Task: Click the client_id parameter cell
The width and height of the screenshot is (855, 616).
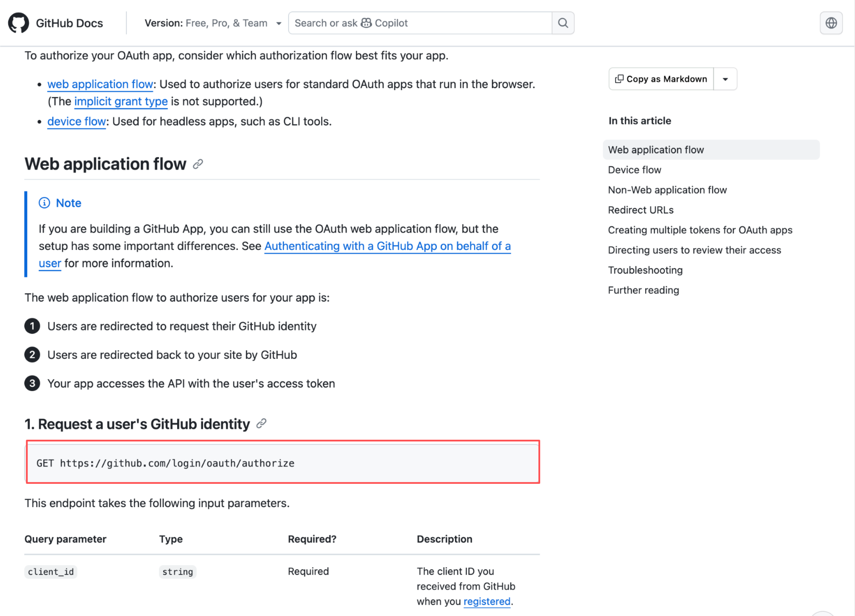Action: [50, 572]
